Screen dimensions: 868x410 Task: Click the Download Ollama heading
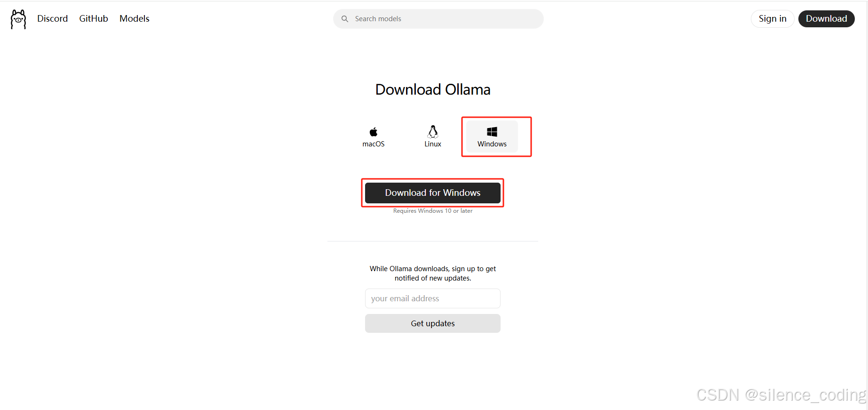(433, 89)
